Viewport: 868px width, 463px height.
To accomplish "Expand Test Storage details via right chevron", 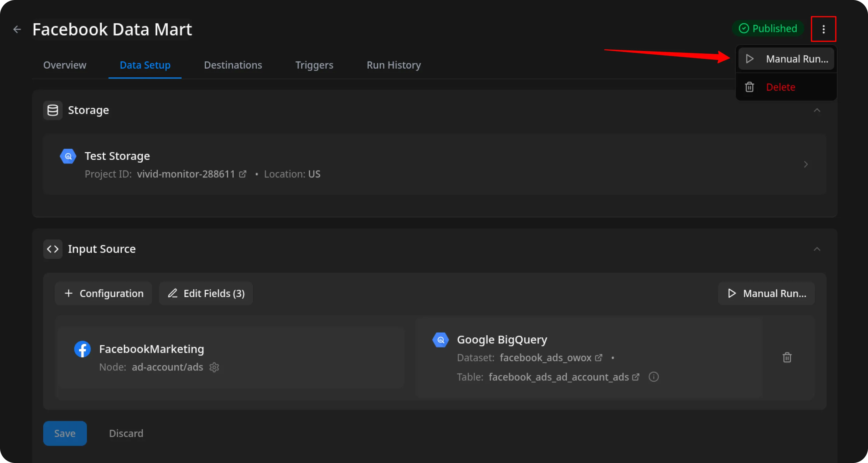I will click(806, 164).
